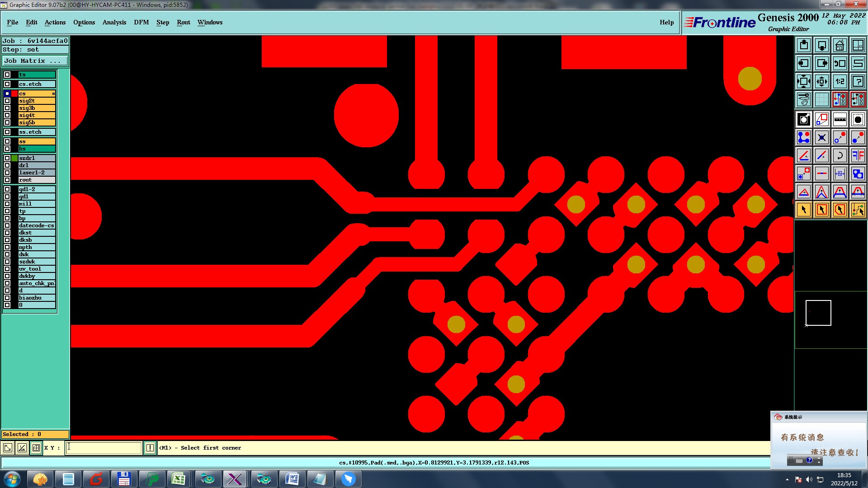Toggle the drl layer visibility box
The width and height of the screenshot is (868, 488).
7,165
